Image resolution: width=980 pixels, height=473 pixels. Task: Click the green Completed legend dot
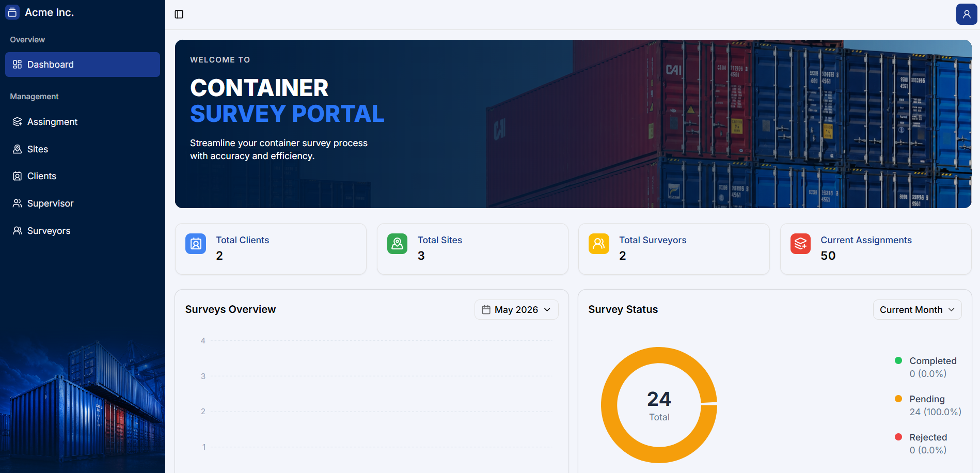[x=898, y=360]
